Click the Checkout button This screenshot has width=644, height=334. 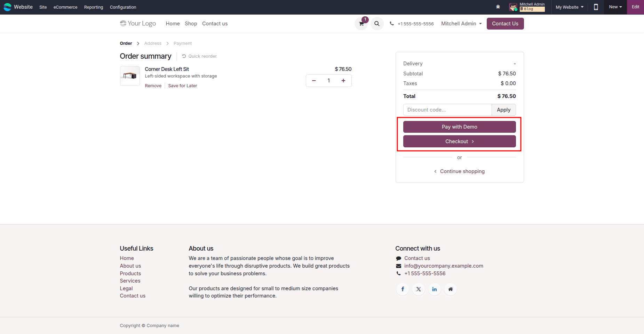(460, 141)
